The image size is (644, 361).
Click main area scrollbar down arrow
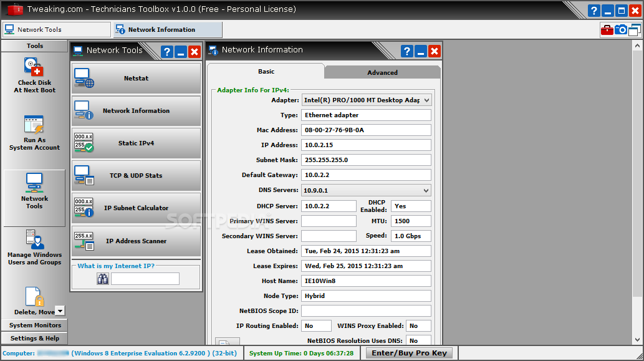[637, 340]
